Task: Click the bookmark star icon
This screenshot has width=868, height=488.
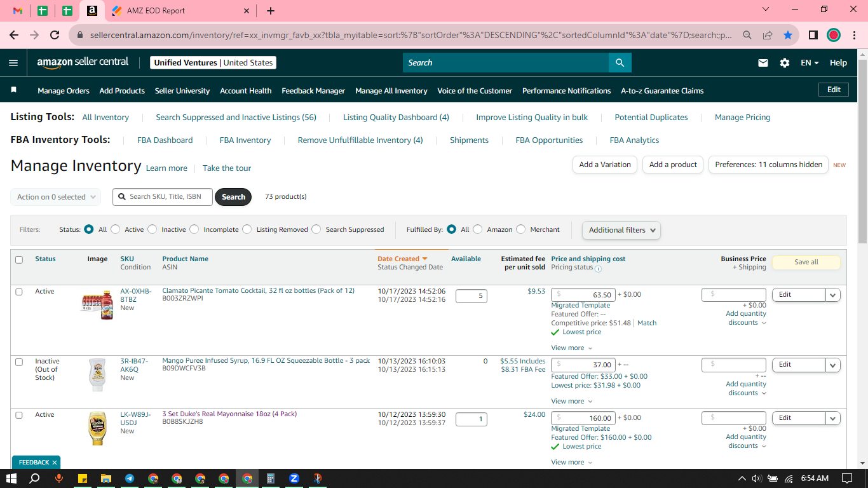Action: (x=788, y=35)
